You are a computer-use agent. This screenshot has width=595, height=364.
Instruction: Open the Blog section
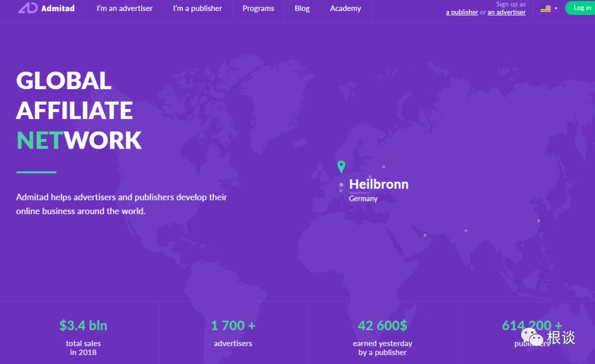tap(302, 8)
